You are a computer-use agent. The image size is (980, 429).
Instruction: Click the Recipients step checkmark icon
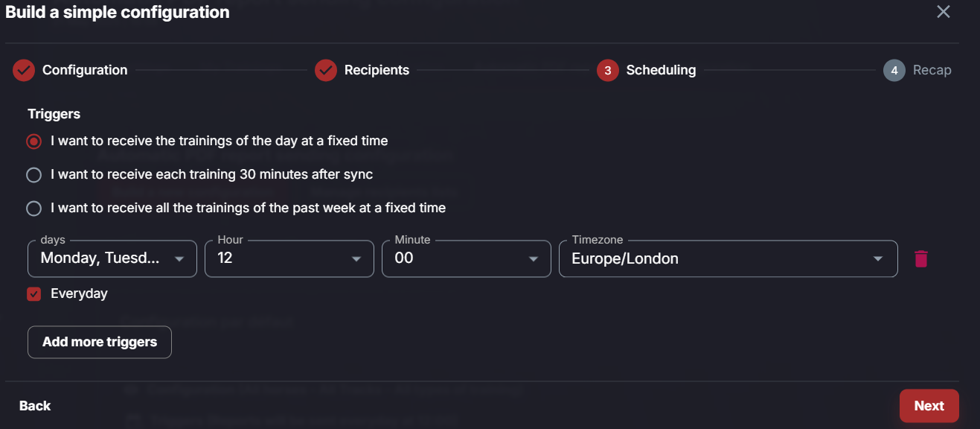coord(326,70)
